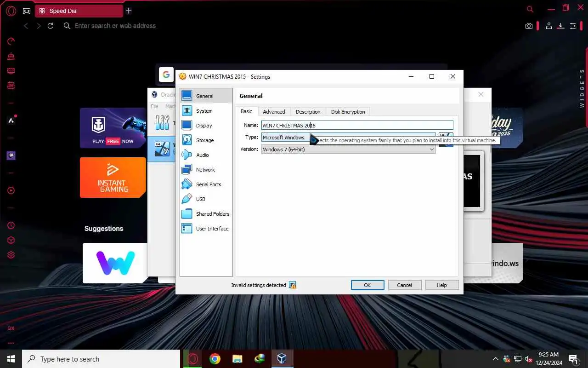The height and width of the screenshot is (368, 588).
Task: Switch to the Advanced tab
Action: 274,112
